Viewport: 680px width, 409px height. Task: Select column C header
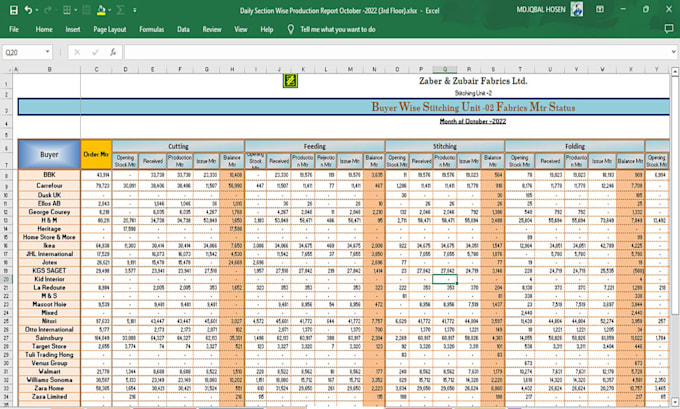(x=96, y=69)
